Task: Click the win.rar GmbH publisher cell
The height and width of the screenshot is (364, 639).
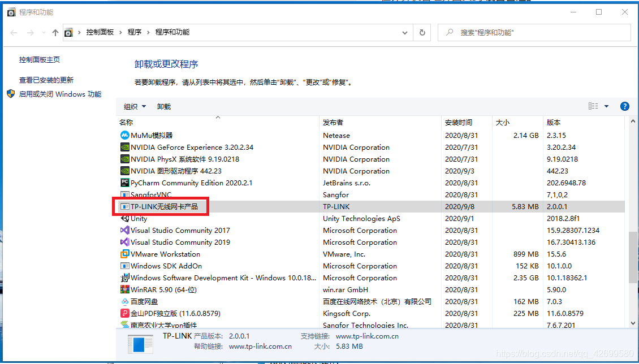Action: (x=346, y=290)
